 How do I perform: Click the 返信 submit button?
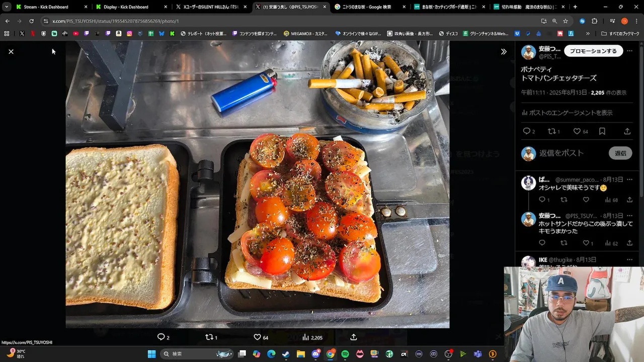point(620,153)
